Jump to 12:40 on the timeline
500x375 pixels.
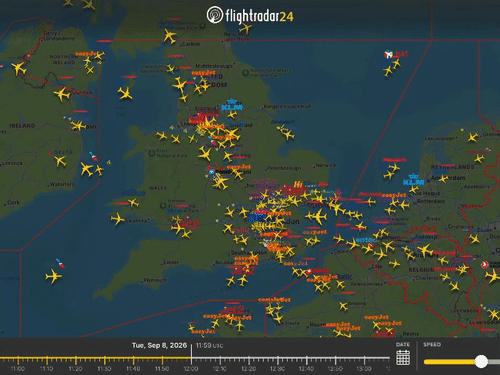coord(306,369)
